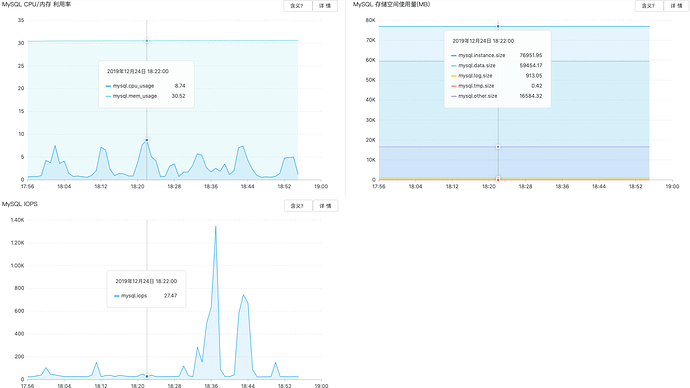The height and width of the screenshot is (388, 690).
Task: Click mysql.tmp.size row in storage tooltip
Action: tap(497, 86)
